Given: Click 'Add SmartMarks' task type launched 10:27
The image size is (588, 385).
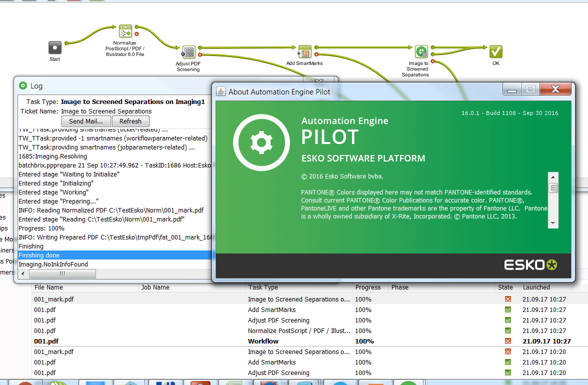Looking at the screenshot, I should coord(271,309).
